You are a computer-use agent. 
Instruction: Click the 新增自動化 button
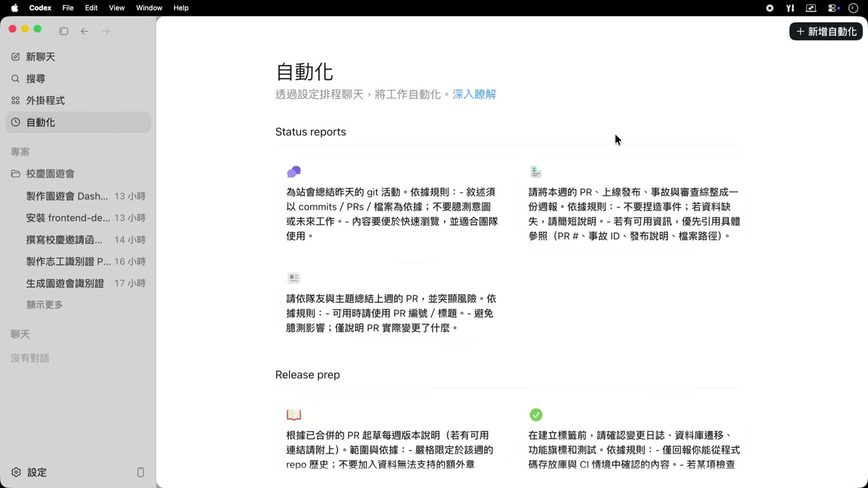(826, 32)
